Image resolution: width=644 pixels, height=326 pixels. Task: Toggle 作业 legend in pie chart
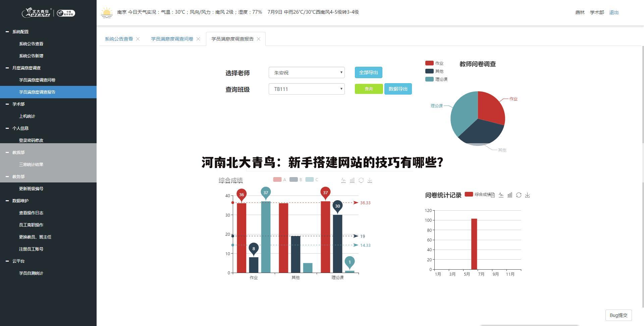[434, 63]
